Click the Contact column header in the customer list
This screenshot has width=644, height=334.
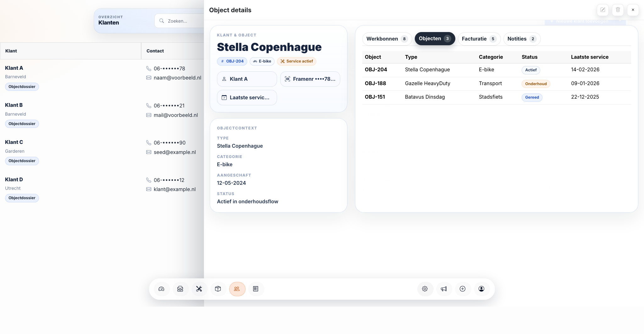pyautogui.click(x=173, y=51)
